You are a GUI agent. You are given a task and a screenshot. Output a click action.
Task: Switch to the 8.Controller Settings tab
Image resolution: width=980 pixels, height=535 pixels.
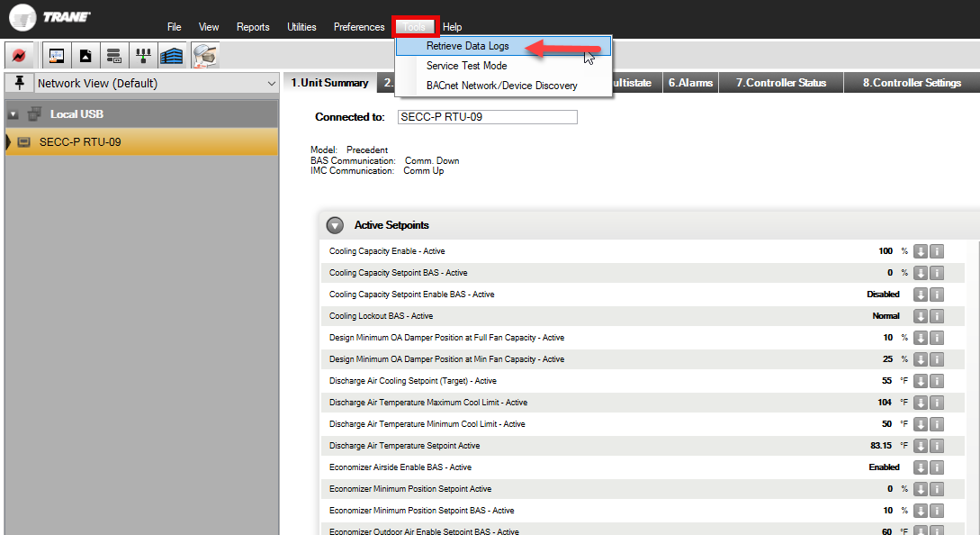pyautogui.click(x=912, y=83)
